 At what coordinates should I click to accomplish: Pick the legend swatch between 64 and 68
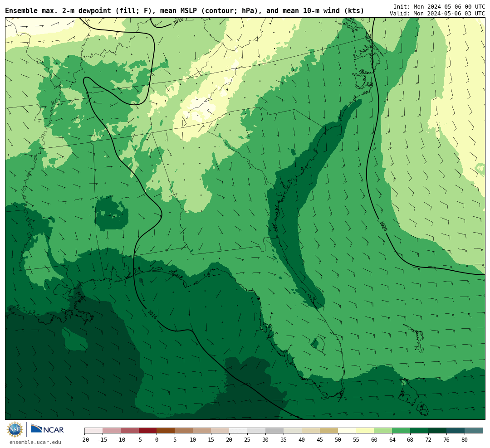coord(401,431)
